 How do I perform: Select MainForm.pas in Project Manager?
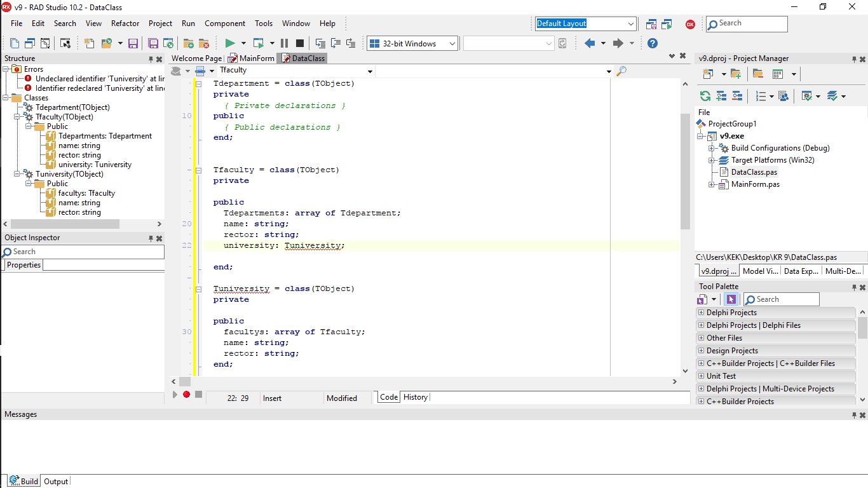click(x=755, y=184)
